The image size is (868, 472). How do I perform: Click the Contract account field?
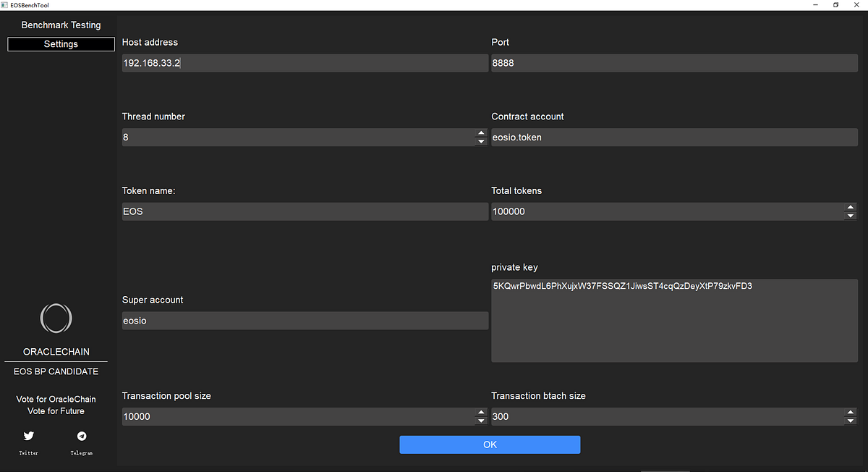[673, 137]
